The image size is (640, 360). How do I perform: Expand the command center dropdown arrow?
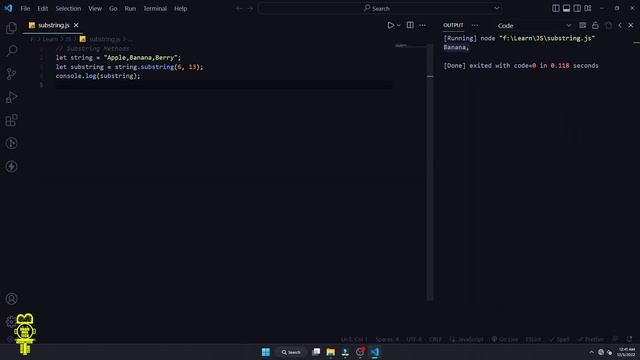496,8
